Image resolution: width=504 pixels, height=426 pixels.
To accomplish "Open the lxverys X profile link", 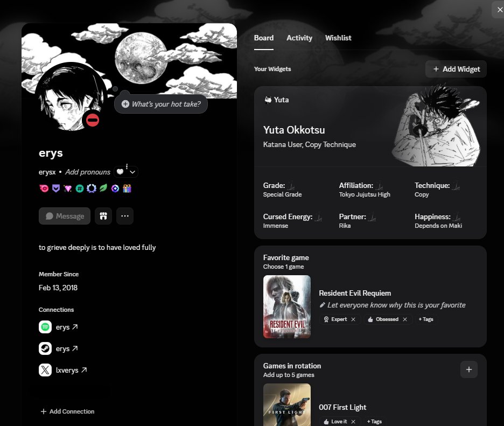I will [x=72, y=370].
